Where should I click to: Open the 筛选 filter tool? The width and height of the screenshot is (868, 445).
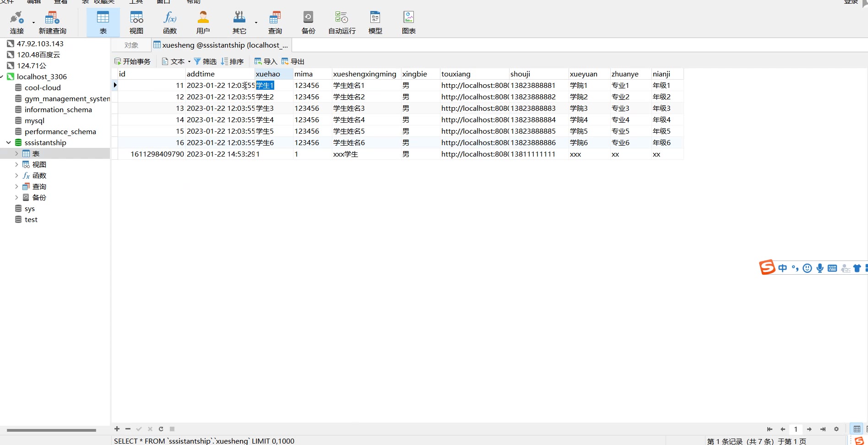click(x=205, y=61)
